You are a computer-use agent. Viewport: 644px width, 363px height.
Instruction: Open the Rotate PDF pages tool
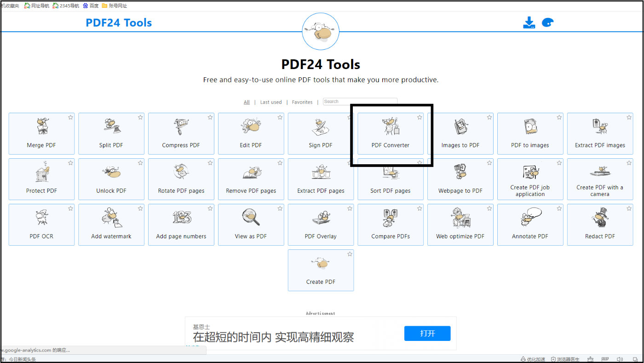tap(181, 179)
